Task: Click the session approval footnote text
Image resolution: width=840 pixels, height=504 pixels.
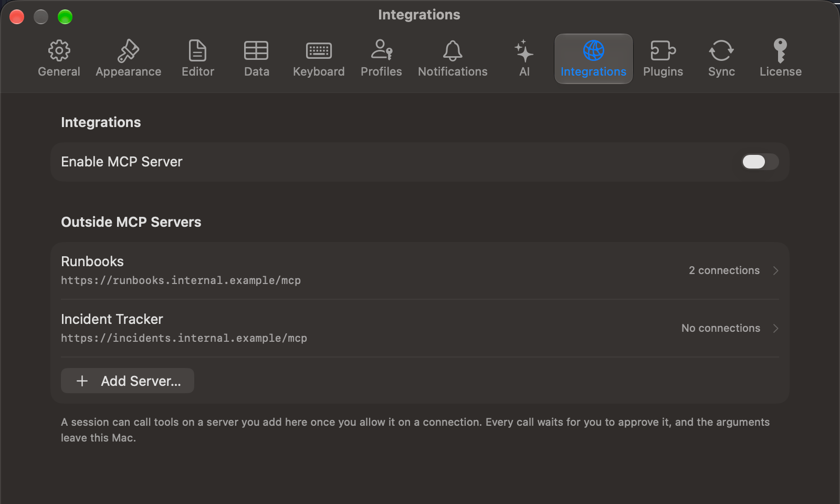Action: click(x=415, y=430)
